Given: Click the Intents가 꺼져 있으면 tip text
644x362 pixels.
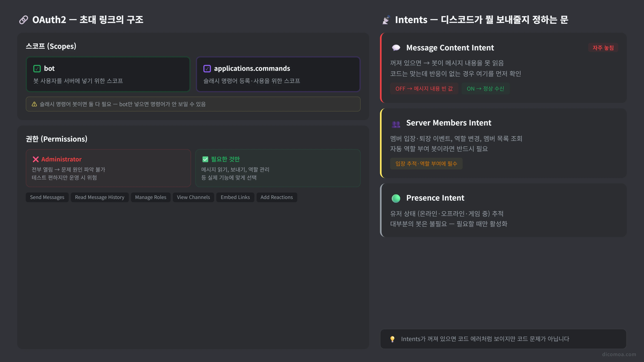Looking at the screenshot, I should click(x=485, y=339).
